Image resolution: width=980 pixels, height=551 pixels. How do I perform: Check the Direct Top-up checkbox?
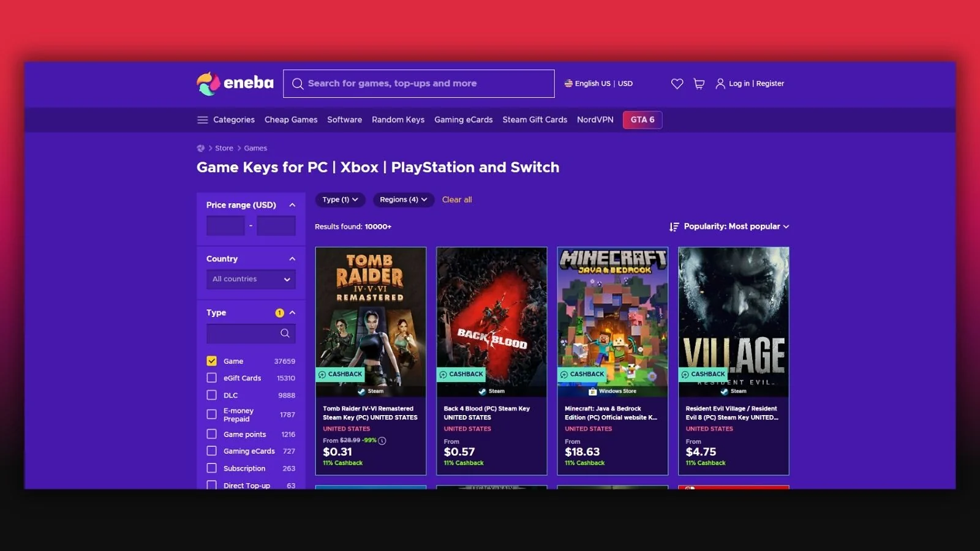(x=212, y=485)
